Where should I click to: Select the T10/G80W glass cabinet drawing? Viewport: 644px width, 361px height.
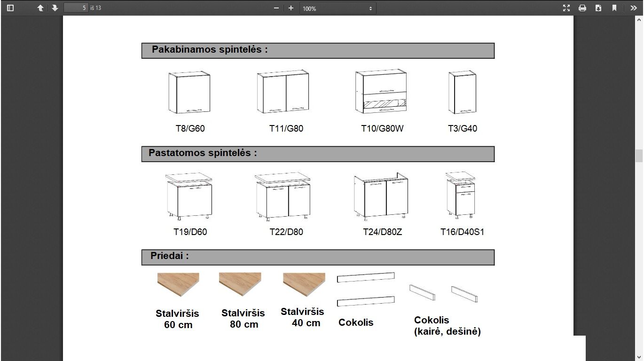[x=381, y=92]
